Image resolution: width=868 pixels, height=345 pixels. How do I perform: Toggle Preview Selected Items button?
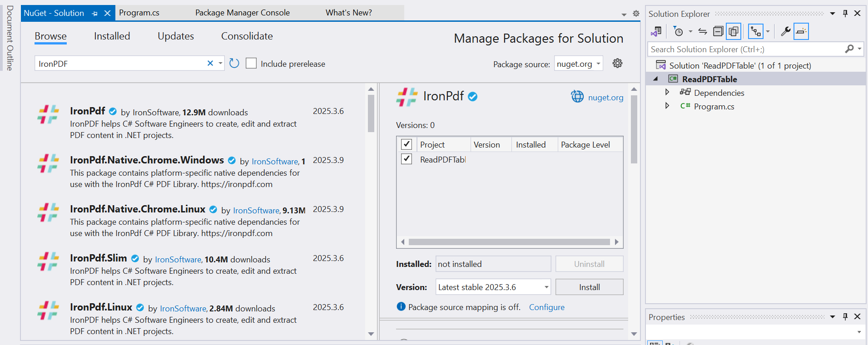[801, 31]
